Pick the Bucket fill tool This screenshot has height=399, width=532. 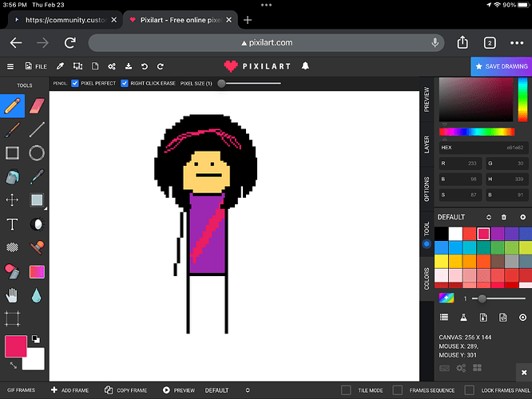click(x=12, y=176)
